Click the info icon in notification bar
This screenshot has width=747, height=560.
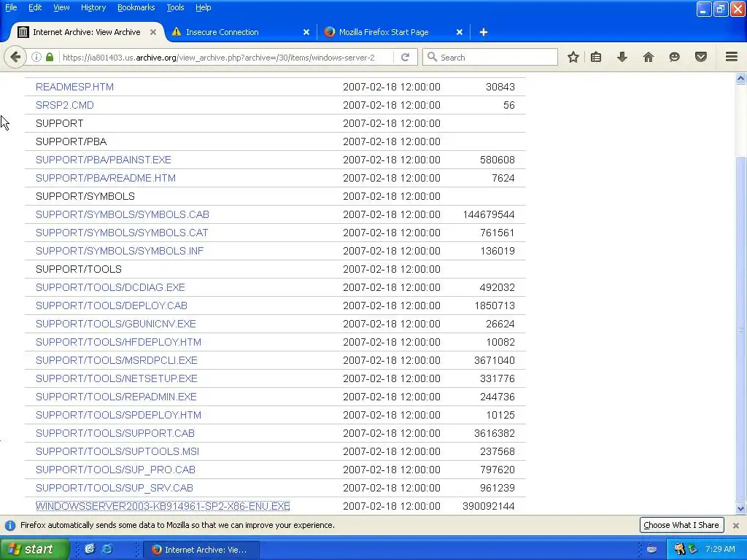click(10, 525)
